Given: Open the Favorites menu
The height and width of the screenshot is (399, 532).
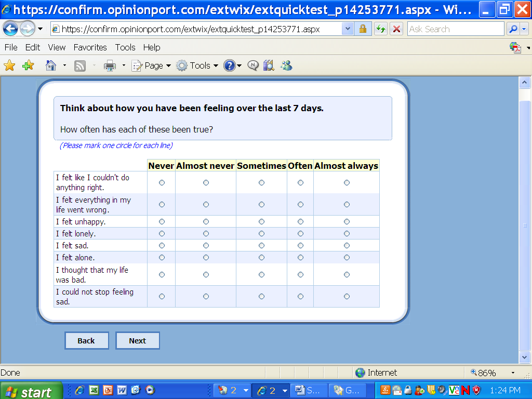Looking at the screenshot, I should click(90, 47).
